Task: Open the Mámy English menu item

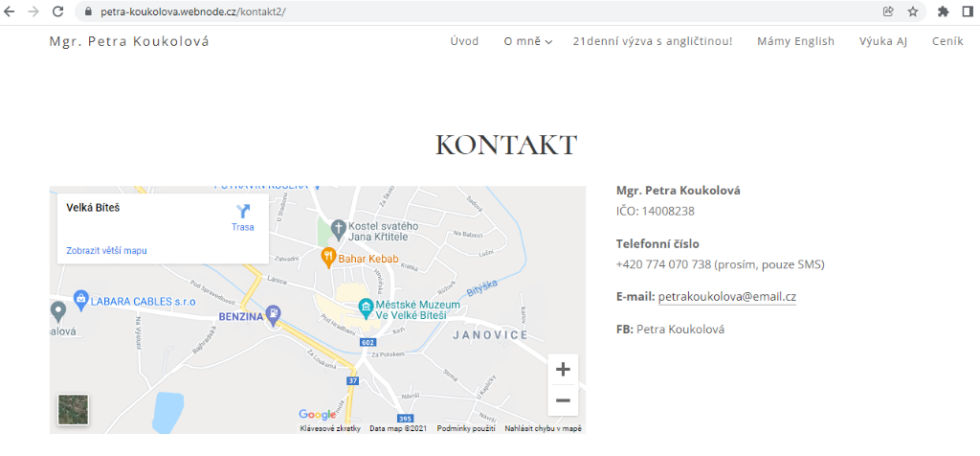Action: coord(795,41)
